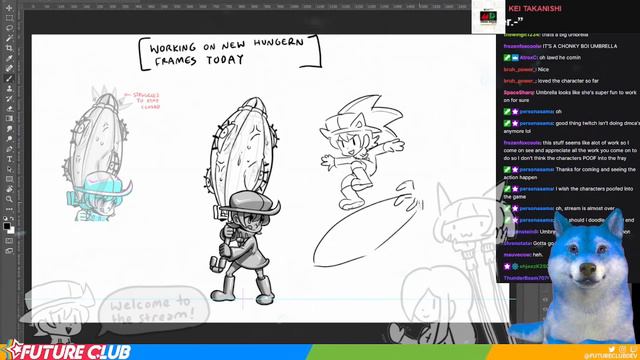Click chat message "oh lawd he comin"
This screenshot has width=640, height=360.
pos(560,58)
